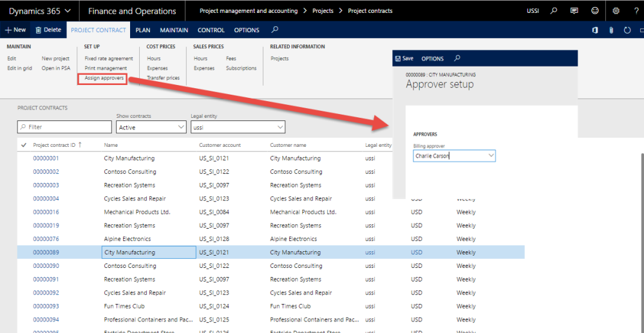Open the Office app icon in action bar
This screenshot has height=333, width=644.
coord(594,30)
